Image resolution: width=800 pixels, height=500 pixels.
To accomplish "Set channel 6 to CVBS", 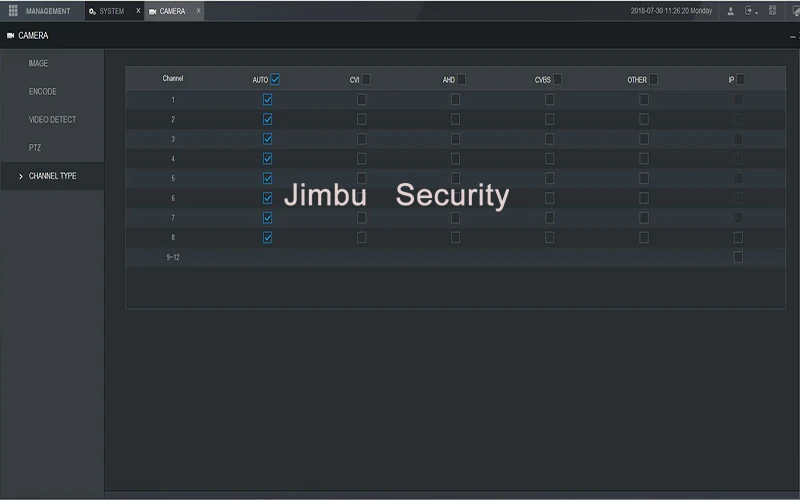I will 549,198.
